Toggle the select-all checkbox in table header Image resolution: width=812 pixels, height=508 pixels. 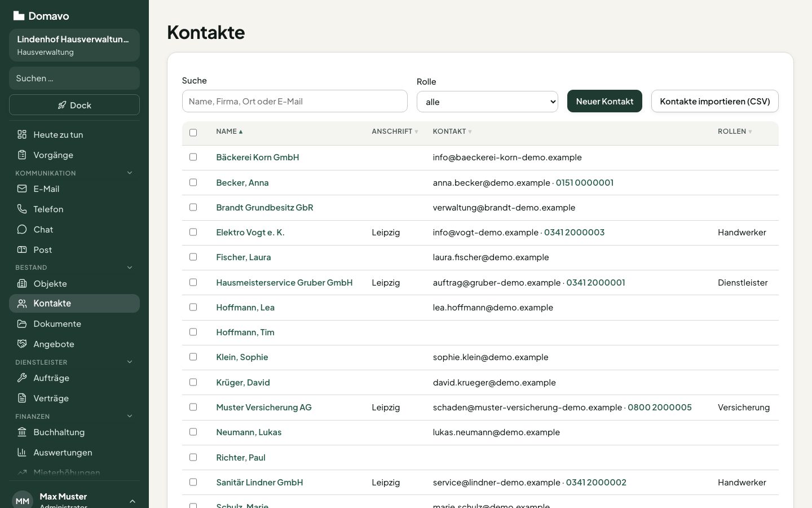[x=193, y=133]
